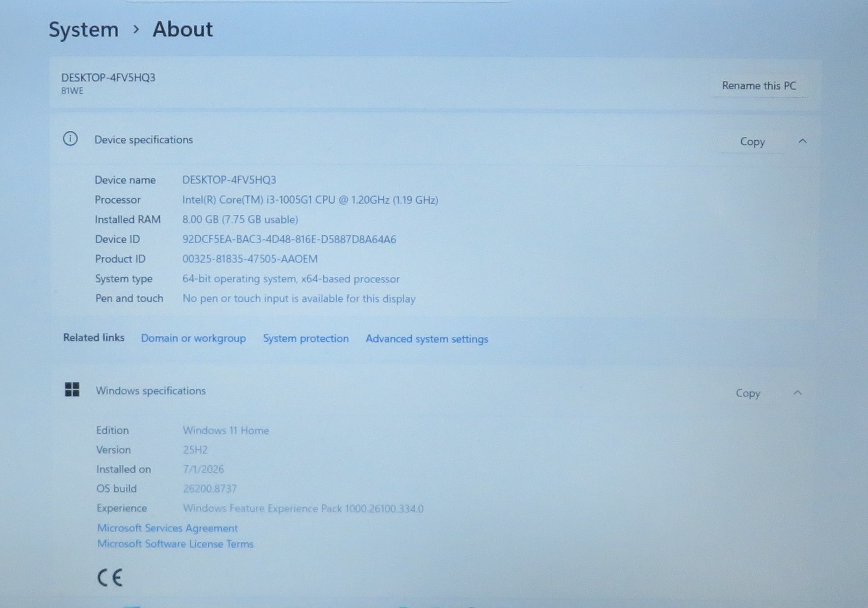Select No pen or touch input text

pyautogui.click(x=299, y=299)
